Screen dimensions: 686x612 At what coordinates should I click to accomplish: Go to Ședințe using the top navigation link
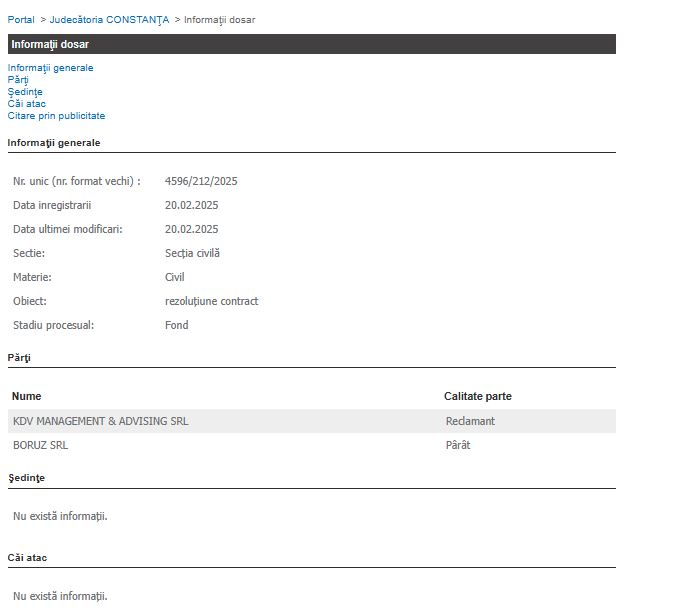click(25, 92)
